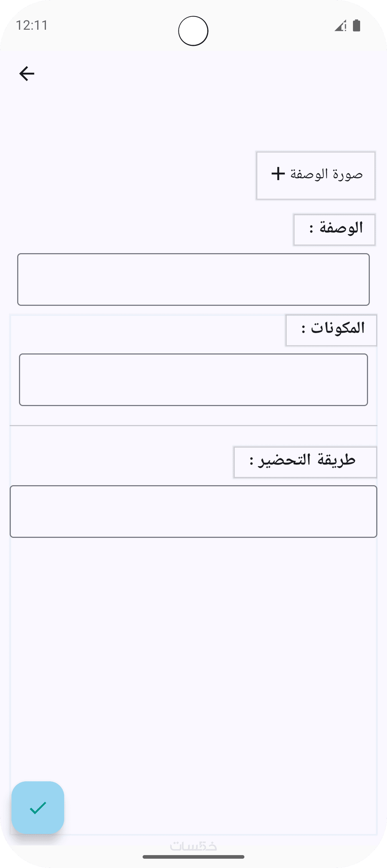387x868 pixels.
Task: Tap blank area left of recipe photo button
Action: [133, 175]
